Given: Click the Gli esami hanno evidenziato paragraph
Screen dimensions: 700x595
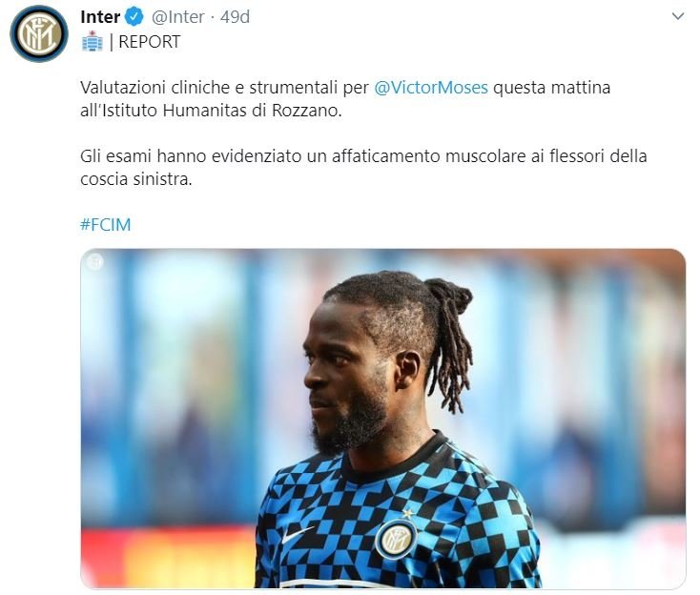Looking at the screenshot, I should (363, 168).
